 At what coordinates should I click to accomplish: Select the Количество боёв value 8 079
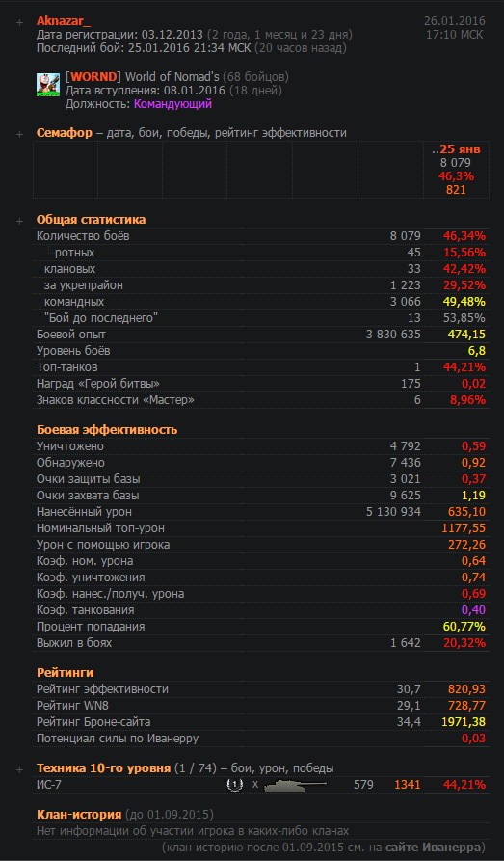pyautogui.click(x=406, y=236)
